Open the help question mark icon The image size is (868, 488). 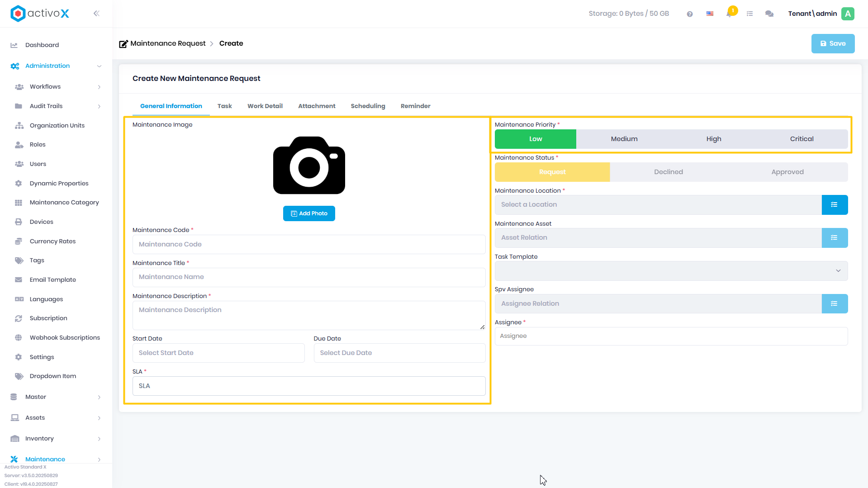point(689,14)
